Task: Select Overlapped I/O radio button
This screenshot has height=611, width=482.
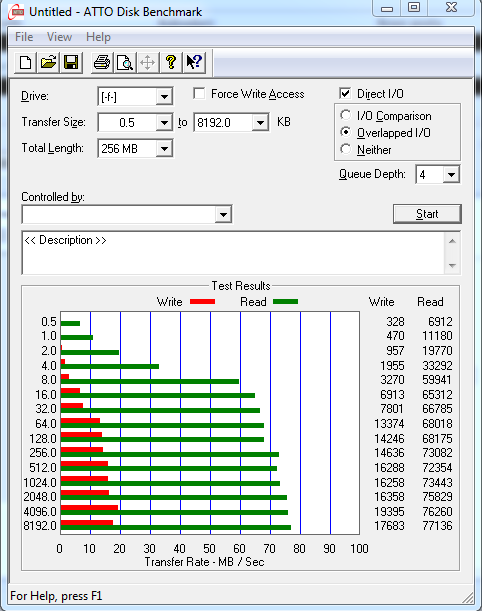Action: [345, 132]
